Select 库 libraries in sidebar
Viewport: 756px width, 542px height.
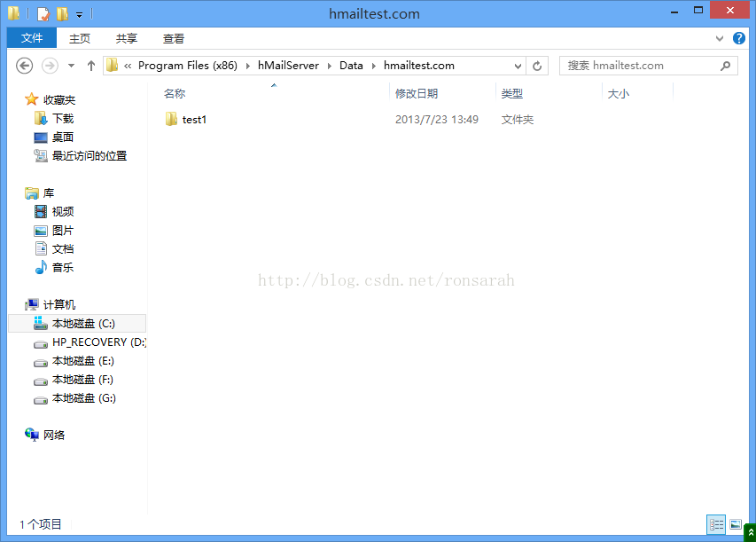[49, 193]
